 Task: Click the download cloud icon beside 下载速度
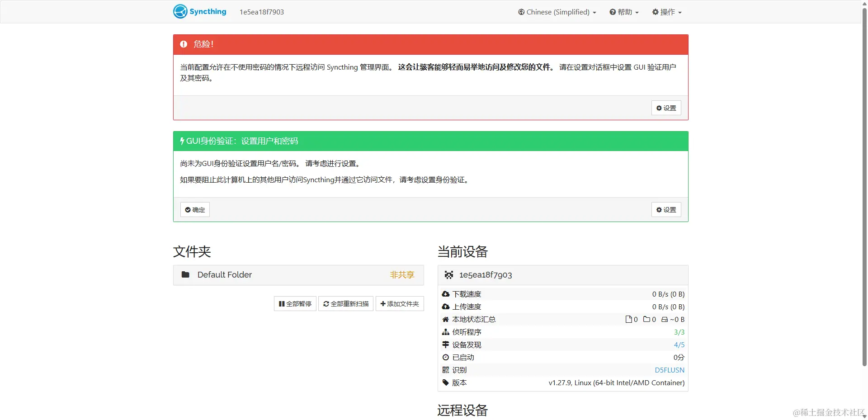446,294
